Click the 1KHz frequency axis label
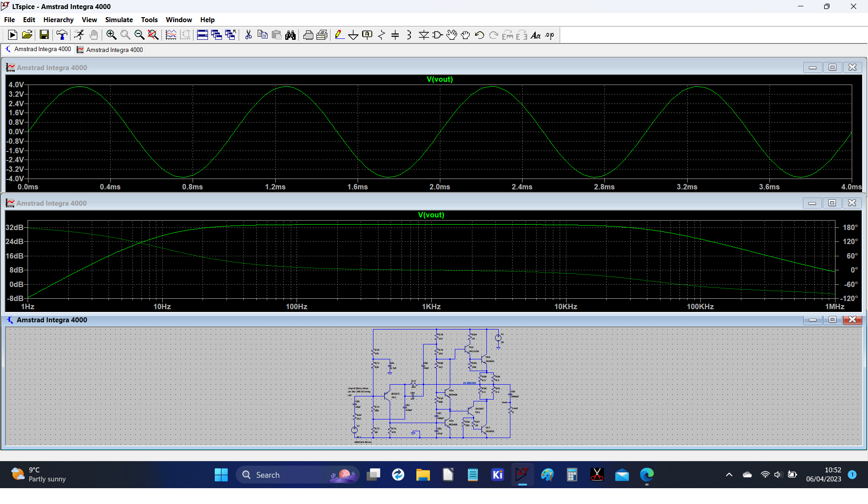The height and width of the screenshot is (504, 868). (x=431, y=306)
